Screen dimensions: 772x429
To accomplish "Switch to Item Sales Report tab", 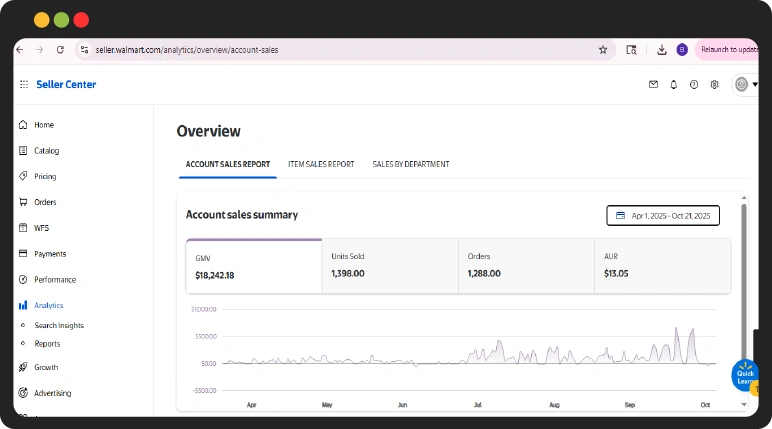I will 321,164.
